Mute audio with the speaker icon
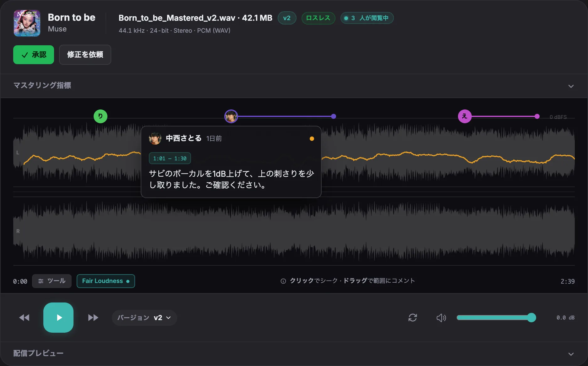This screenshot has height=366, width=588. (441, 318)
